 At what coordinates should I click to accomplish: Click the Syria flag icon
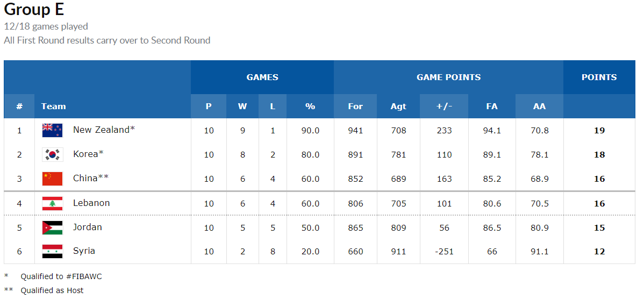pos(52,251)
